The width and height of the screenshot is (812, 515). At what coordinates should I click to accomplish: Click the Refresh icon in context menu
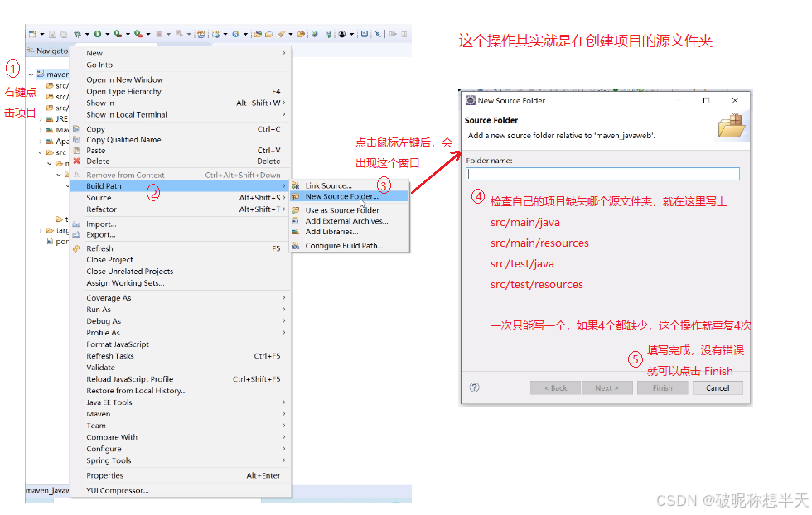pyautogui.click(x=76, y=248)
